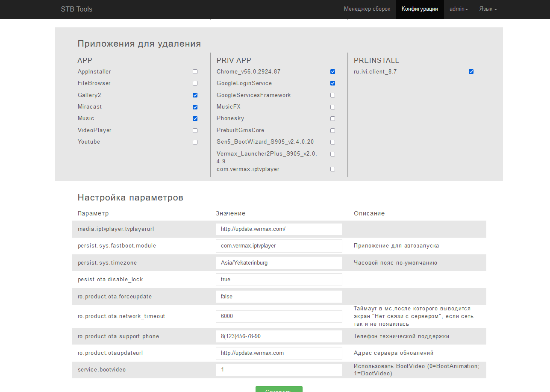Click the STB Tools brand link

tap(76, 9)
